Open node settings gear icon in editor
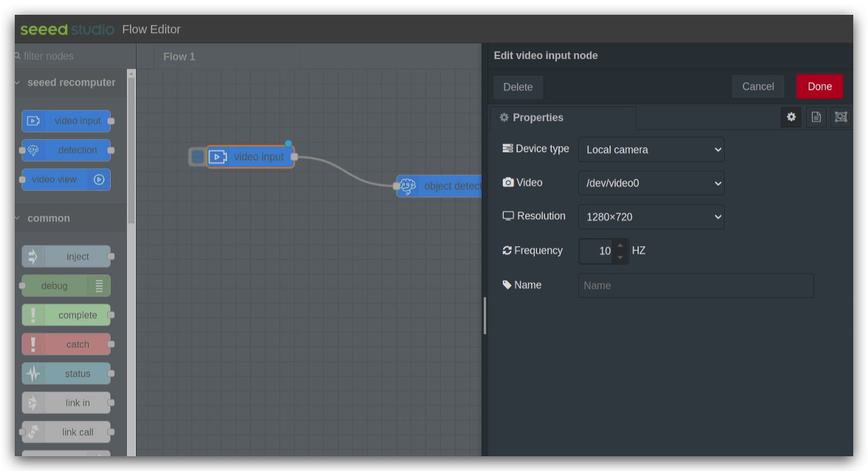 (792, 117)
